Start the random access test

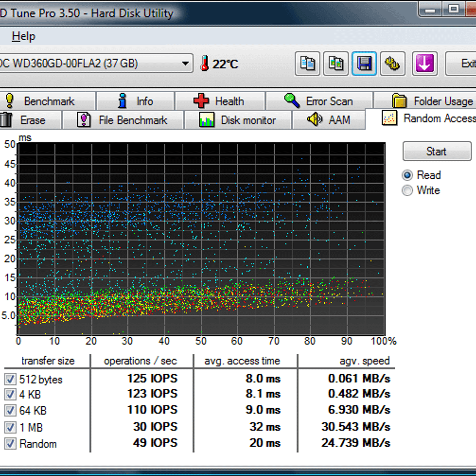[x=437, y=151]
